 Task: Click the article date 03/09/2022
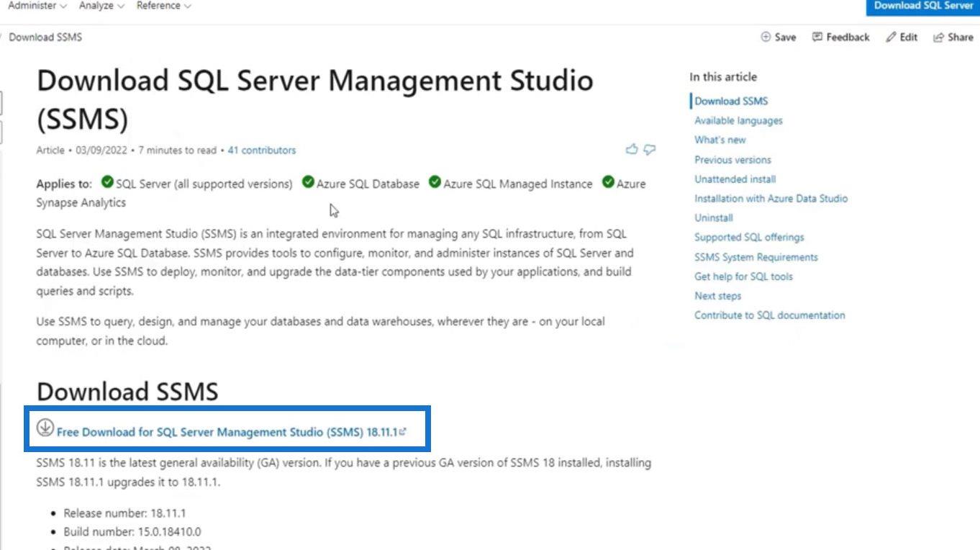point(100,150)
